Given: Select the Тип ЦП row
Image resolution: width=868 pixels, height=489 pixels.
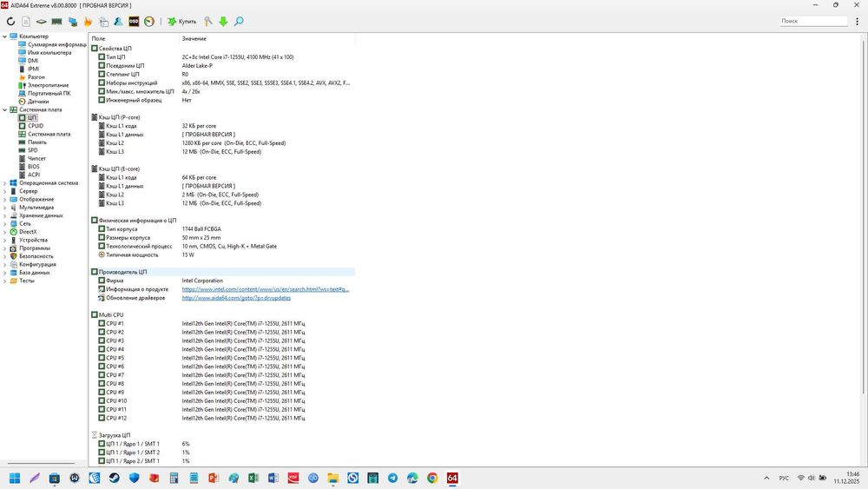Looking at the screenshot, I should (222, 57).
